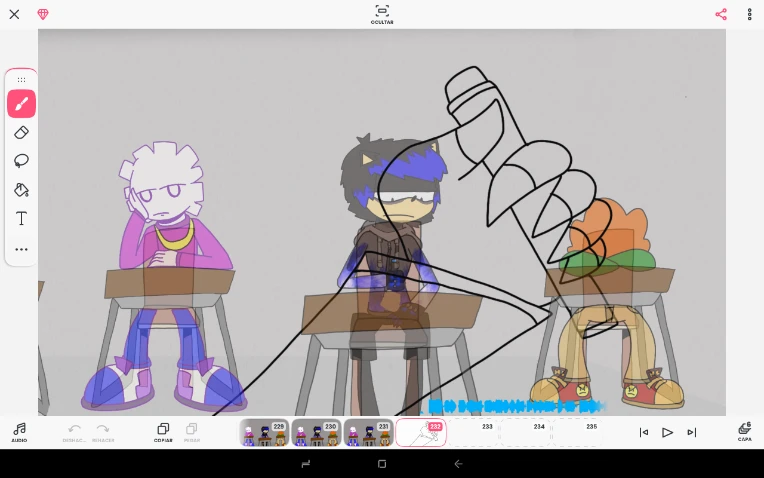This screenshot has width=764, height=478.
Task: Close the animation editor with the X
Action: (14, 14)
